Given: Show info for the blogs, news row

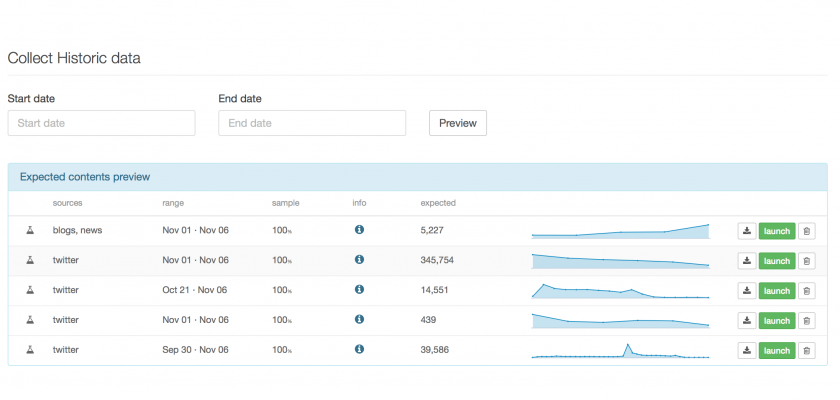Looking at the screenshot, I should point(359,230).
